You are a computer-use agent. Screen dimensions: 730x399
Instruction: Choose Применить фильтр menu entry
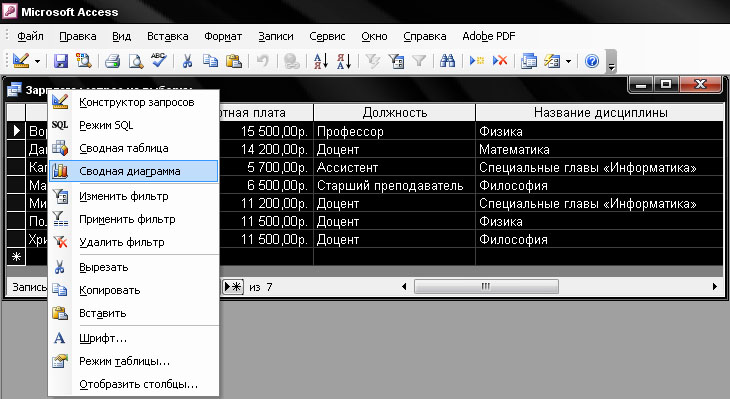133,219
